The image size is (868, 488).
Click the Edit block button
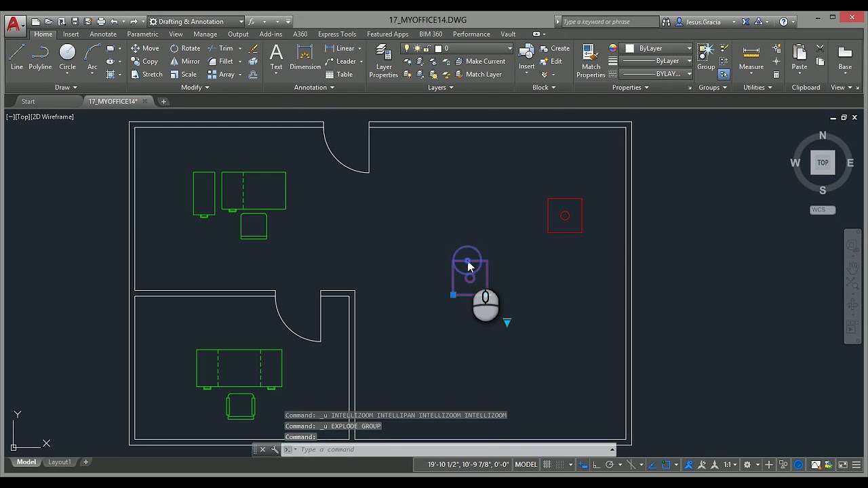click(551, 61)
